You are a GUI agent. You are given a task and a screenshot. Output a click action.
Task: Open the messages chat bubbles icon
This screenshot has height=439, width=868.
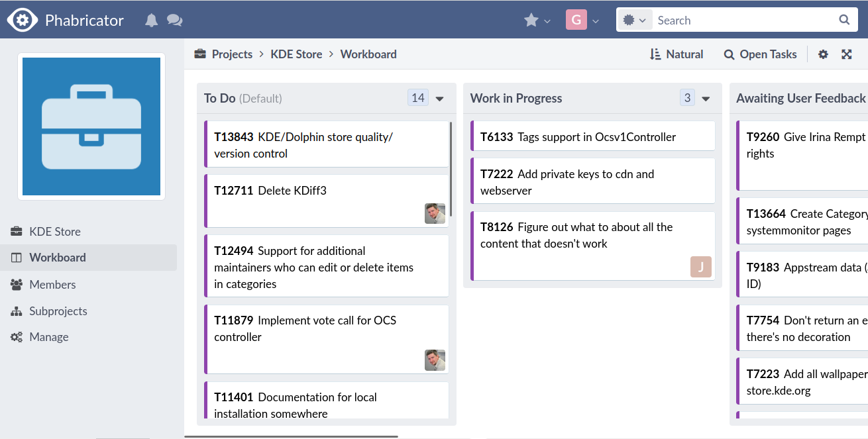[174, 21]
